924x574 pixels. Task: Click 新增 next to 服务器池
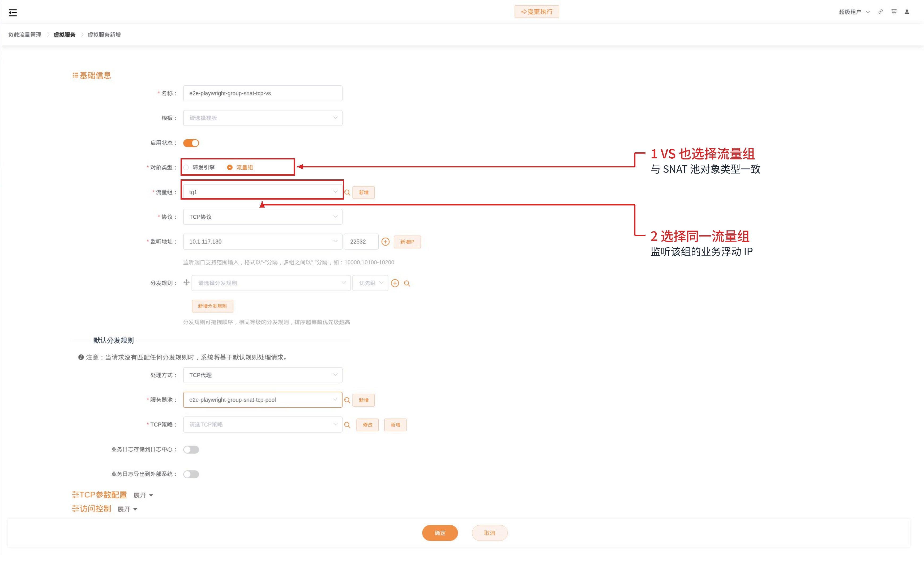coord(363,400)
